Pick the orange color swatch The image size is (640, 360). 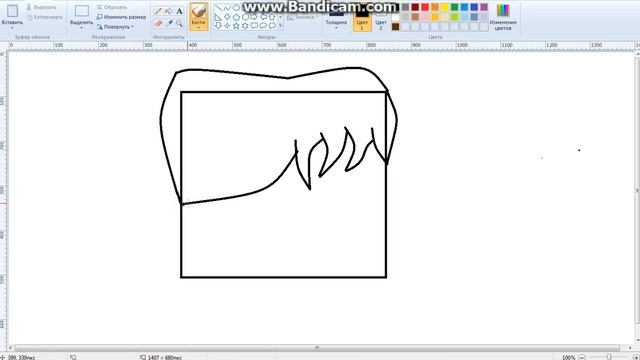tap(435, 7)
